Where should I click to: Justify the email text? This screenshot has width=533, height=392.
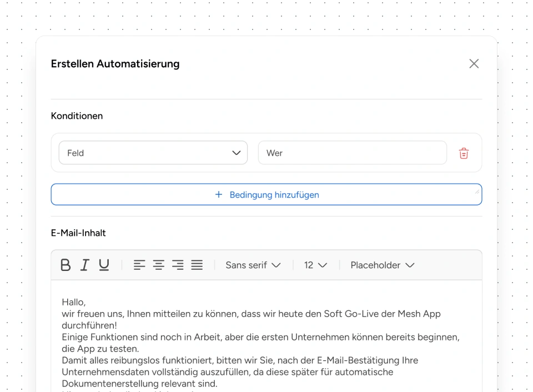(197, 265)
